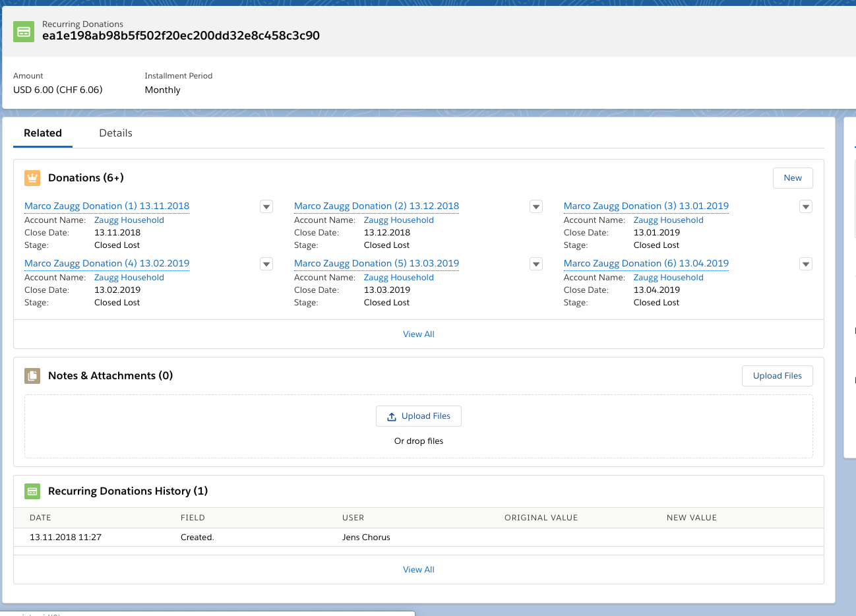Viewport: 856px width, 616px height.
Task: Open Donations (6+) related list title
Action: pyautogui.click(x=86, y=178)
